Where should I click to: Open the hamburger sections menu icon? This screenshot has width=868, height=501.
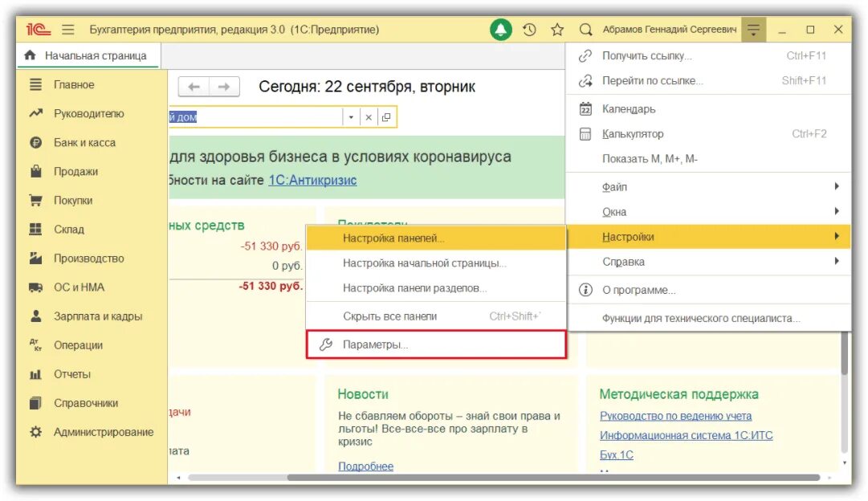68,30
